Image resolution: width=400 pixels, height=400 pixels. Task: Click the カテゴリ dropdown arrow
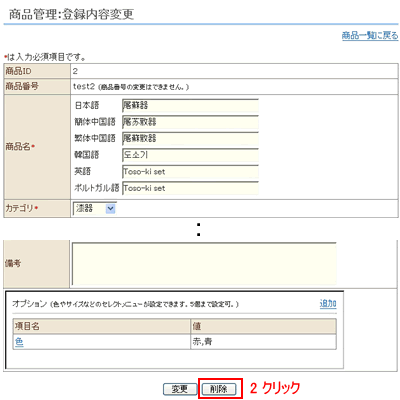point(110,209)
